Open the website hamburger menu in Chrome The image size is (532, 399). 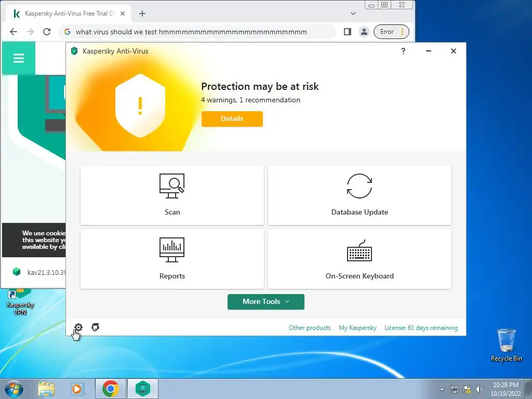coord(19,58)
